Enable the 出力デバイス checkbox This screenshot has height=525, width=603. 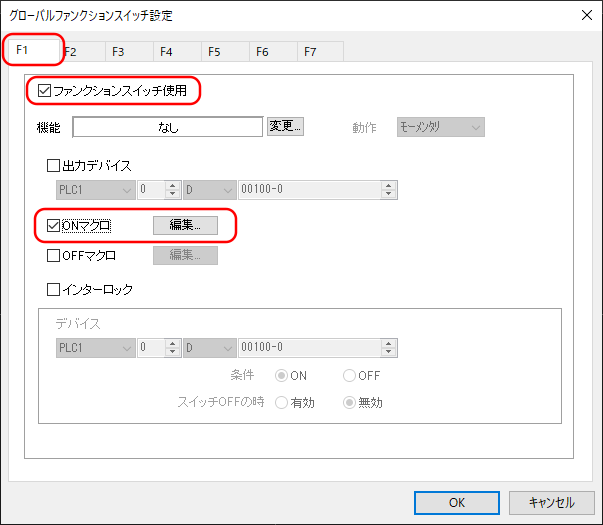(54, 165)
